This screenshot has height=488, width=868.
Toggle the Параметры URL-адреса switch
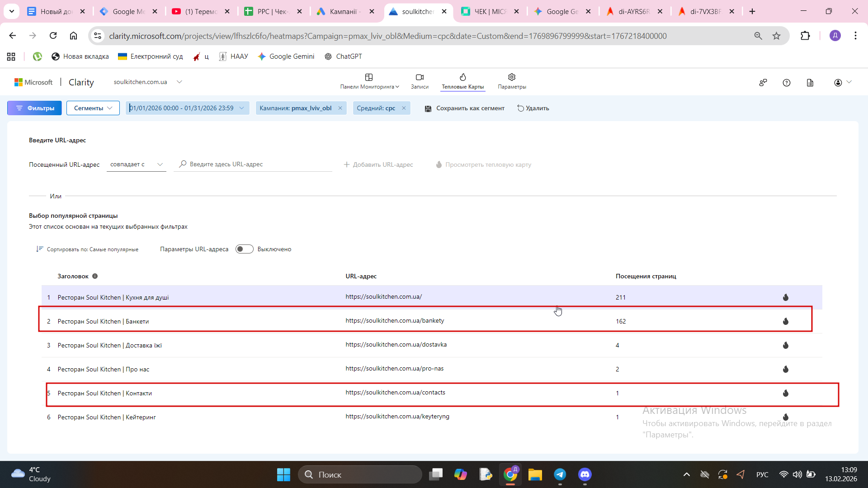tap(244, 249)
